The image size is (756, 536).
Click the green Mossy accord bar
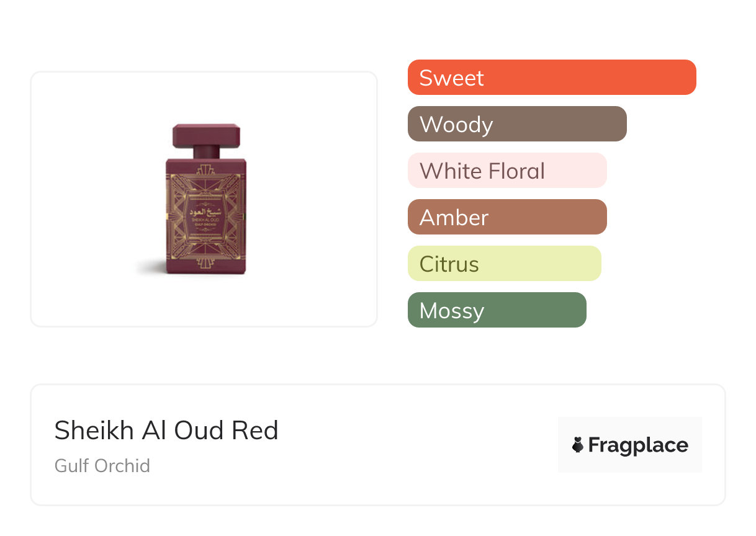pos(497,310)
